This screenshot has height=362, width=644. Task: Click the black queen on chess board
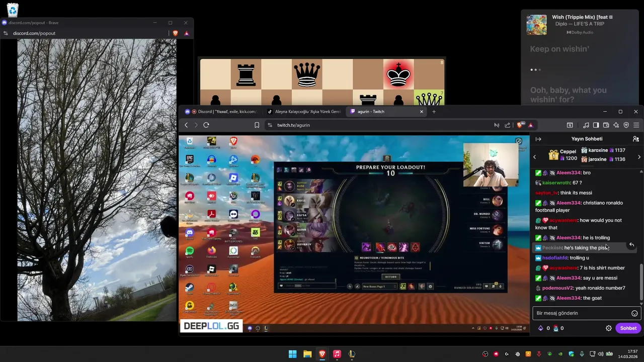pos(307,74)
